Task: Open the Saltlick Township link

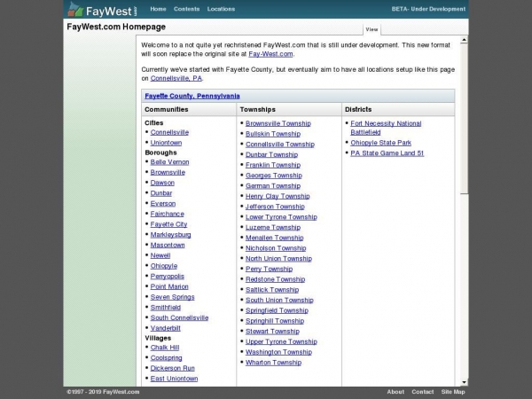Action: tap(272, 290)
